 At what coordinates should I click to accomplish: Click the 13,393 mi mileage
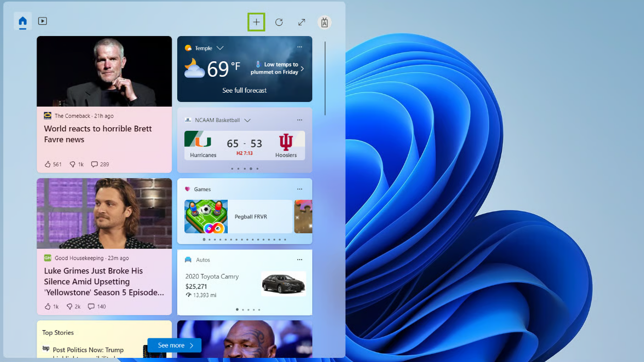[x=200, y=295]
